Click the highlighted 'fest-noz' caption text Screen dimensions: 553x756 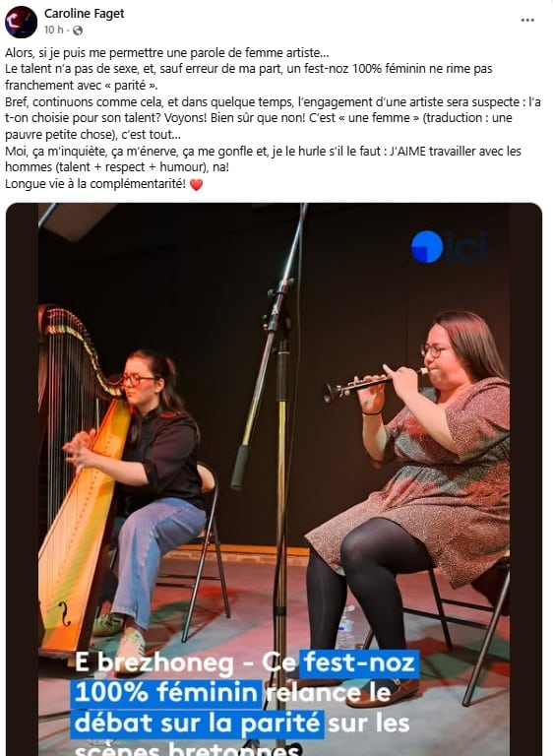click(x=359, y=662)
